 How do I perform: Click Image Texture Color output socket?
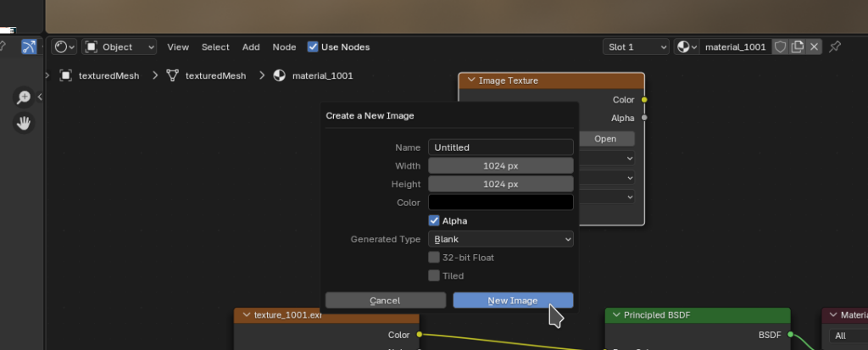(x=644, y=100)
